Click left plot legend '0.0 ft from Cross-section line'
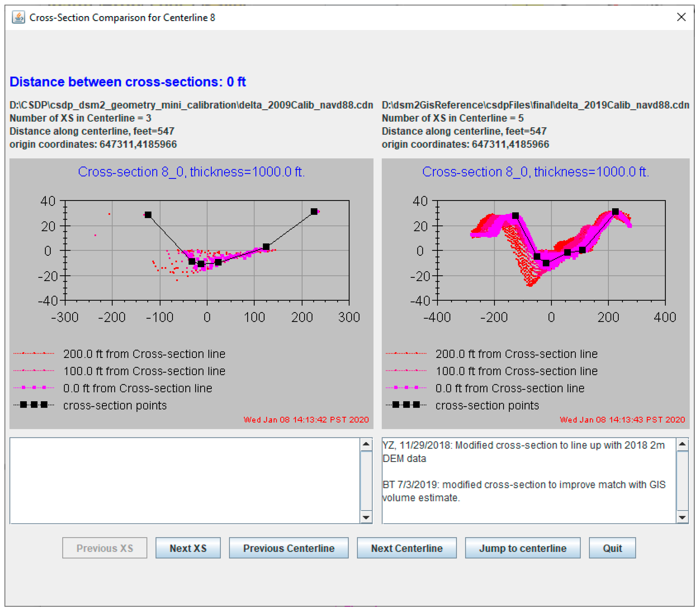Image resolution: width=700 pixels, height=612 pixels. click(x=137, y=388)
